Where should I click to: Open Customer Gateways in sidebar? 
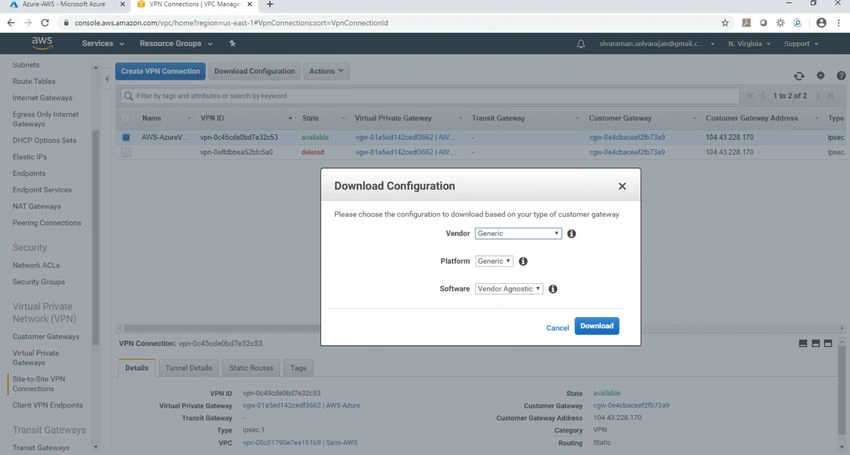(46, 337)
